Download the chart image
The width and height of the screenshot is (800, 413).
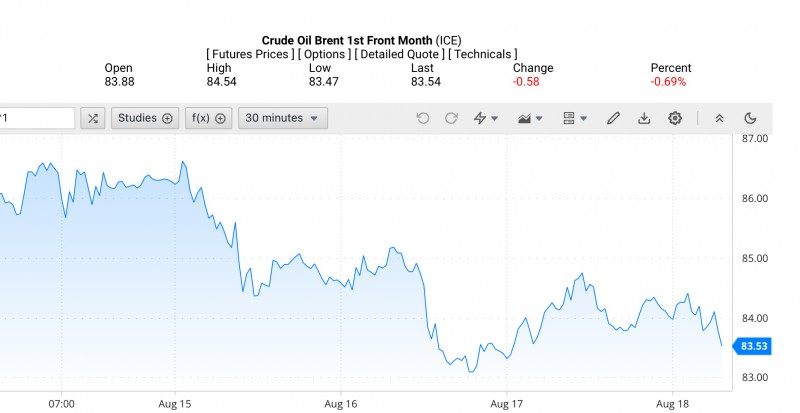pos(644,118)
